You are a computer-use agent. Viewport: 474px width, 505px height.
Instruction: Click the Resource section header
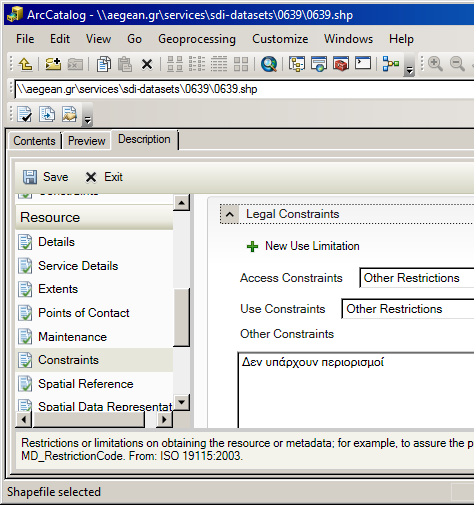coord(94,217)
